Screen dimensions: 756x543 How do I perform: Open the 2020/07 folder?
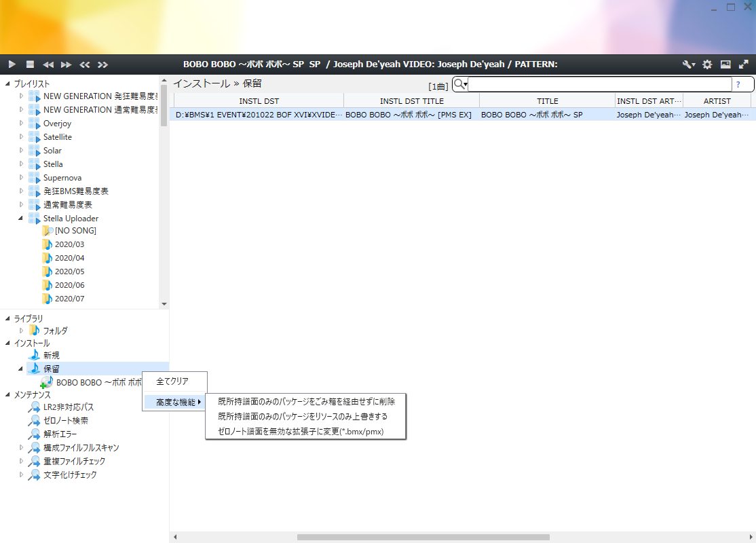click(x=69, y=299)
